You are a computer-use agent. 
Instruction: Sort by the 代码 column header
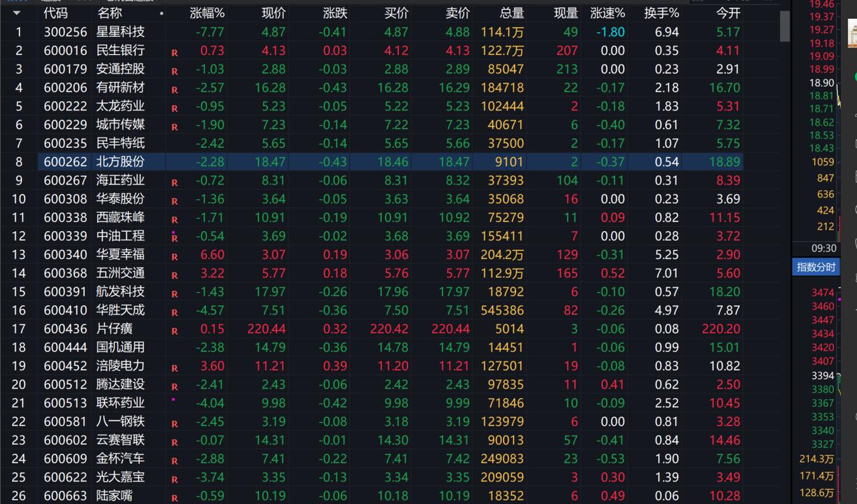click(x=56, y=13)
